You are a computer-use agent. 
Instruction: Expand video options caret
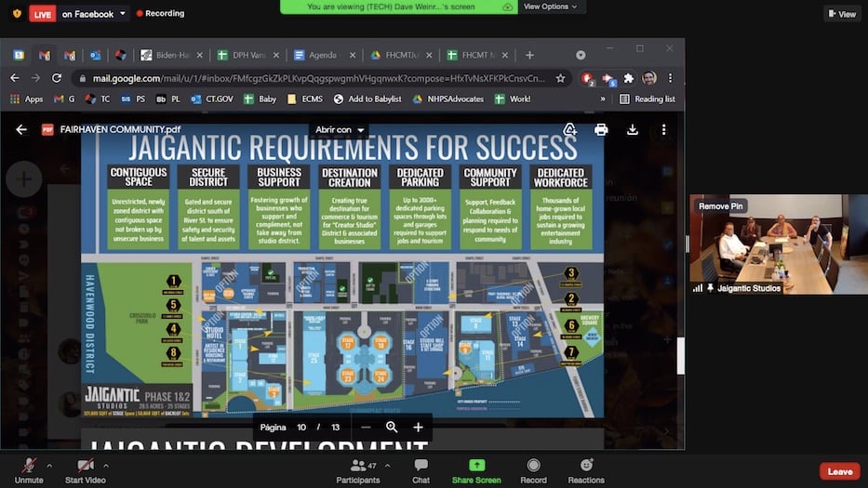[106, 466]
